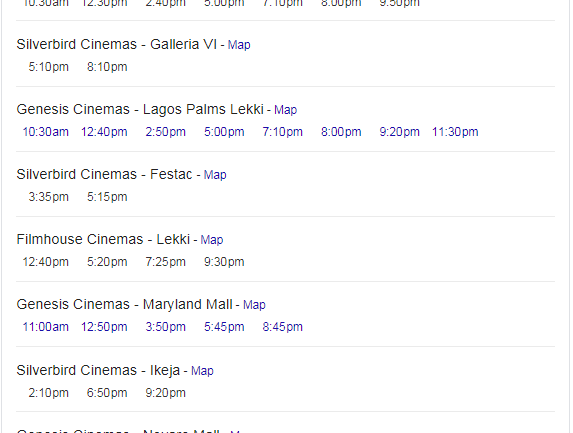Open Map link for Genesis Lagos Palms Lekki
This screenshot has width=573, height=433.
click(285, 110)
